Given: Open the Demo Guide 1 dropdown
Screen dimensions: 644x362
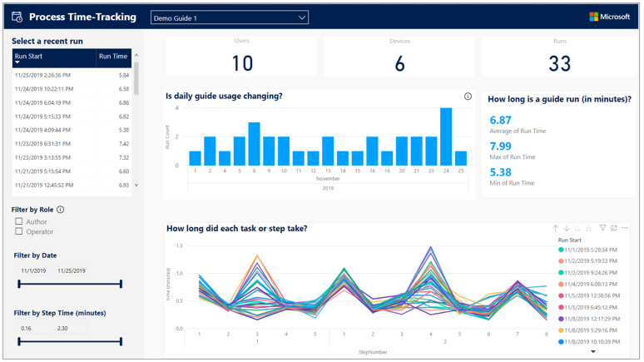Looking at the screenshot, I should click(x=230, y=17).
